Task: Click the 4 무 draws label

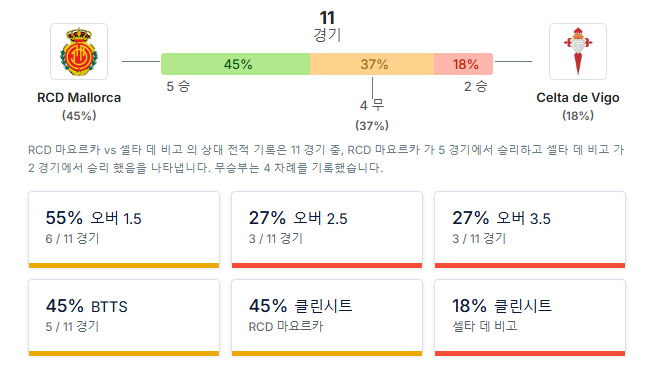Action: click(372, 105)
